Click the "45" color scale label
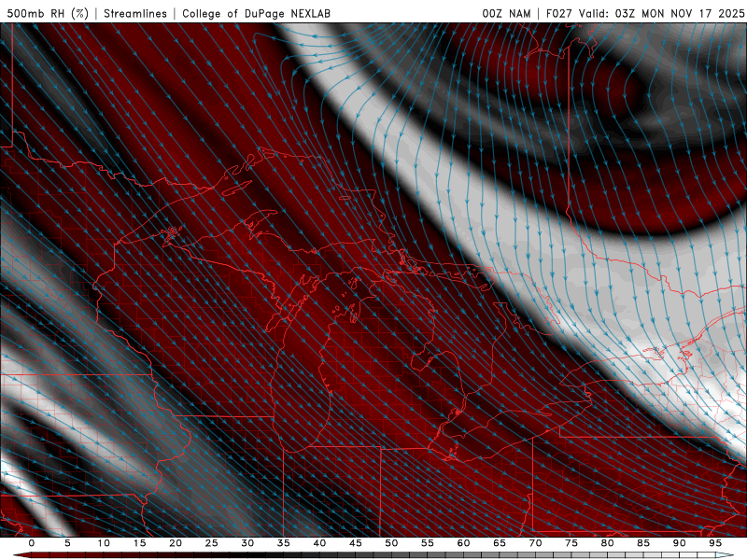 (356, 543)
